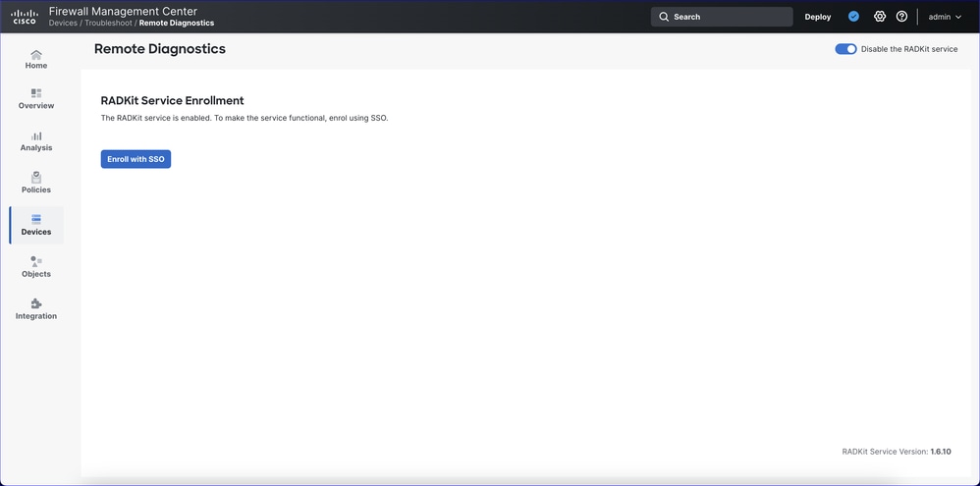The height and width of the screenshot is (486, 980).
Task: Open the Integration sidebar section
Action: (x=36, y=310)
